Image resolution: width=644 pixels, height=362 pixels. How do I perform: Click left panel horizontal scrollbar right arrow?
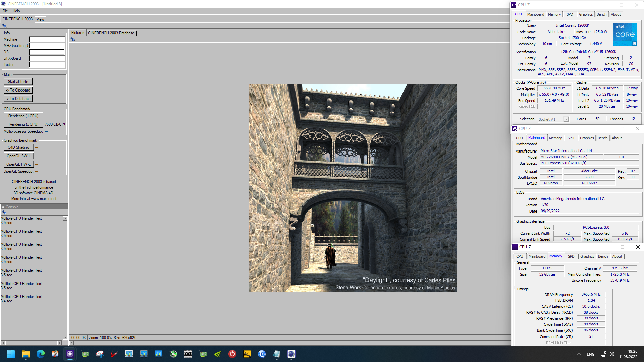tap(59, 343)
